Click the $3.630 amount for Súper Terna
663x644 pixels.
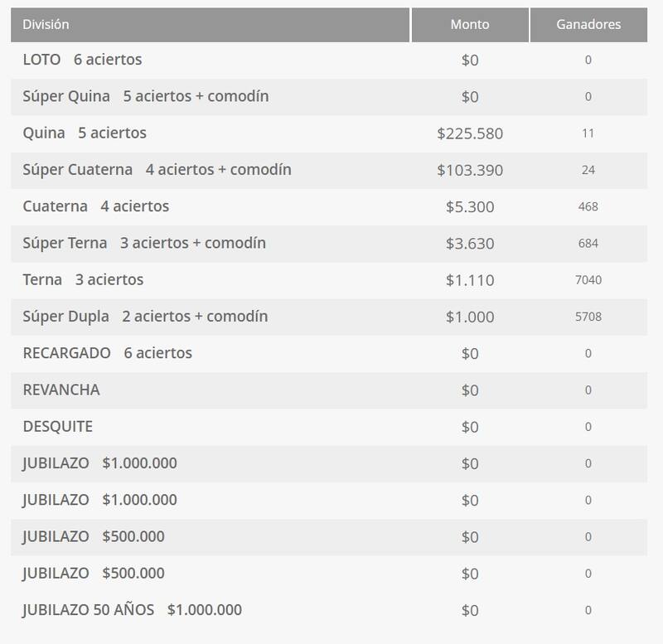click(470, 244)
